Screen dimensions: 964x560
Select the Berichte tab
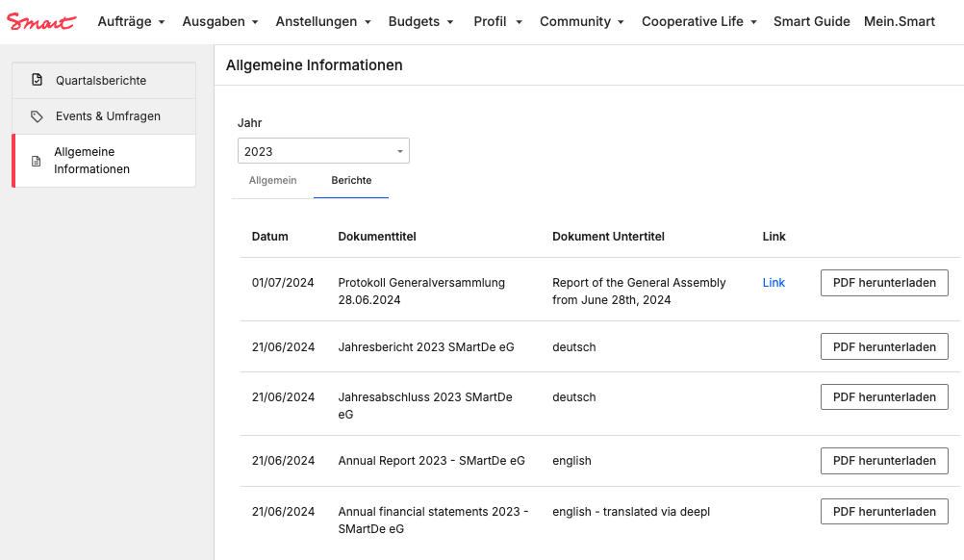[x=351, y=180]
